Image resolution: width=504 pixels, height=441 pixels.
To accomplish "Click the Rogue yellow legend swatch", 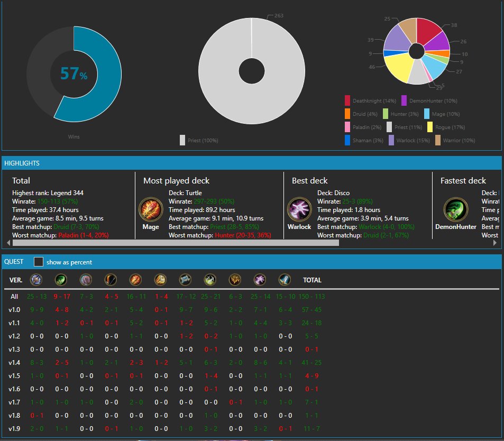I will (430, 127).
